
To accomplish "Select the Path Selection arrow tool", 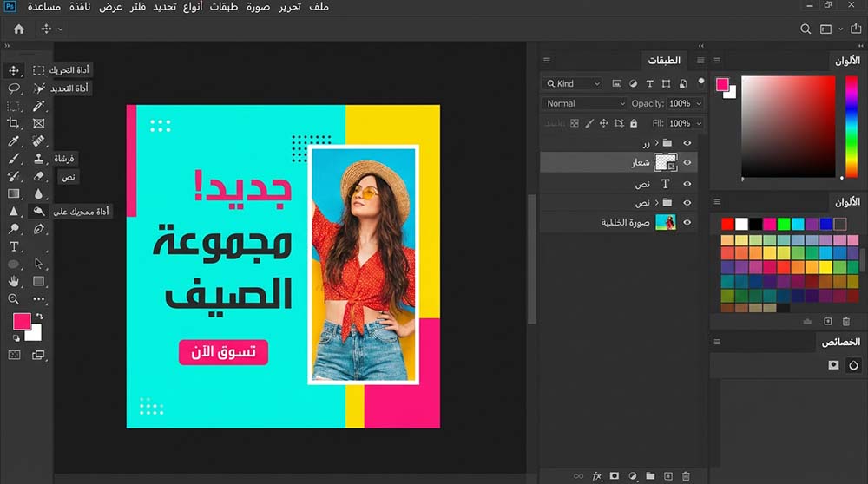I will [38, 264].
